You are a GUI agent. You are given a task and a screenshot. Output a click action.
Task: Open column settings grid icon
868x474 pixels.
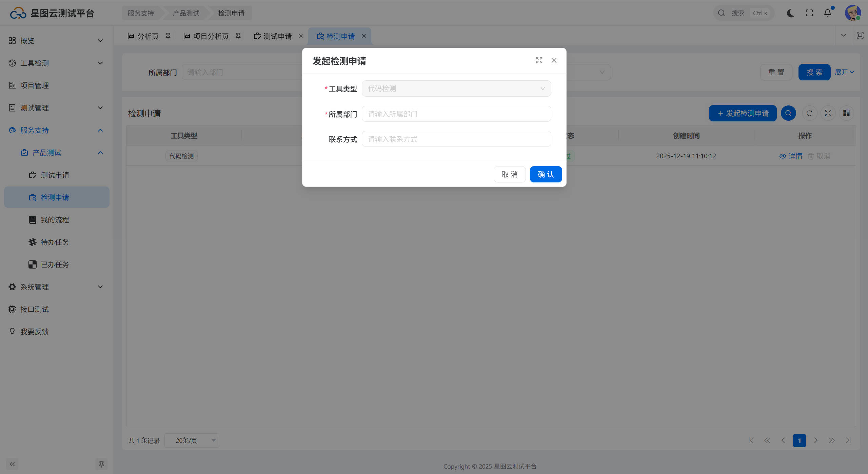[x=846, y=113]
